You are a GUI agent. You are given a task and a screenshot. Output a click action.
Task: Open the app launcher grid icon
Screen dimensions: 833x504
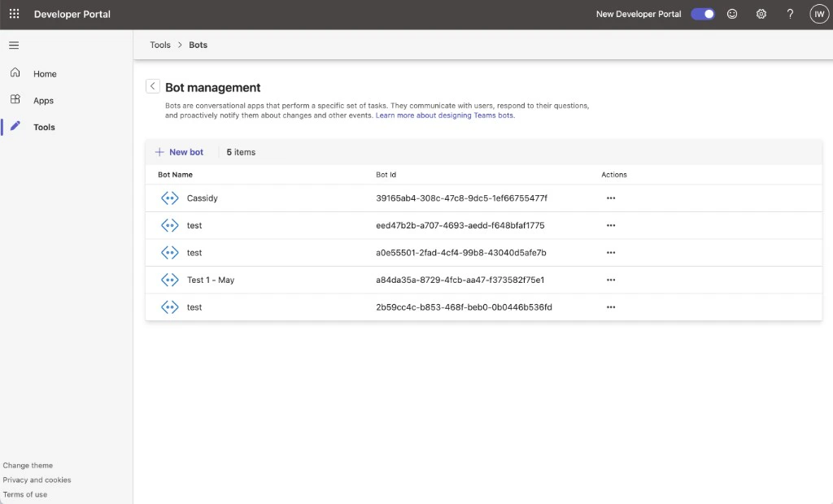(x=15, y=14)
